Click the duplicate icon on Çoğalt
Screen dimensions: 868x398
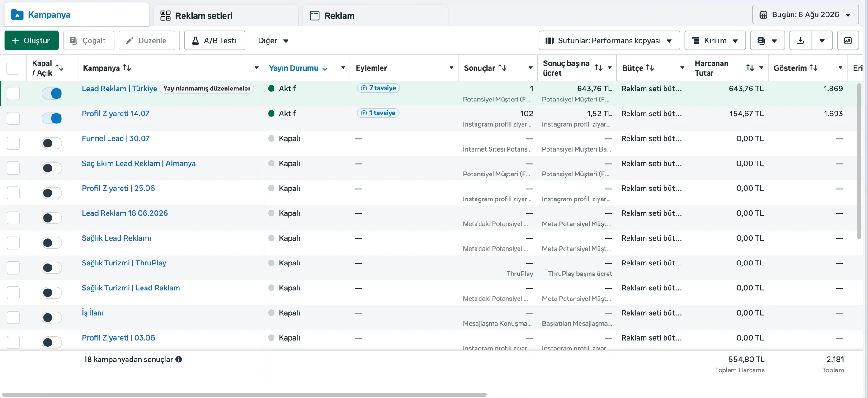click(x=74, y=41)
